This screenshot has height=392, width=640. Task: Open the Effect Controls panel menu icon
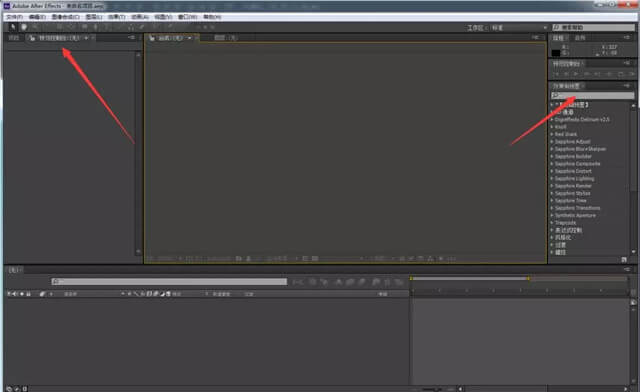tap(131, 38)
